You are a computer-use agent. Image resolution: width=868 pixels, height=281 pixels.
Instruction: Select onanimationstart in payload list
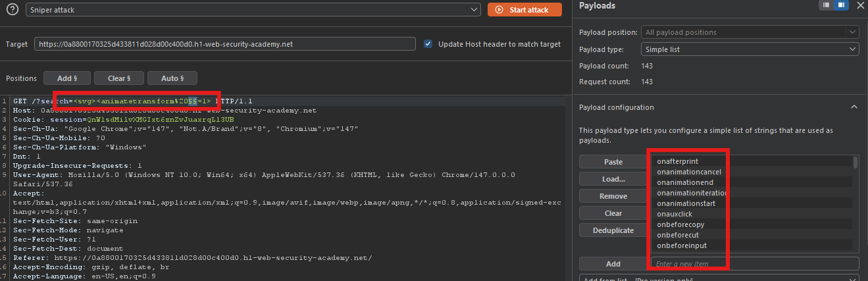point(752,203)
